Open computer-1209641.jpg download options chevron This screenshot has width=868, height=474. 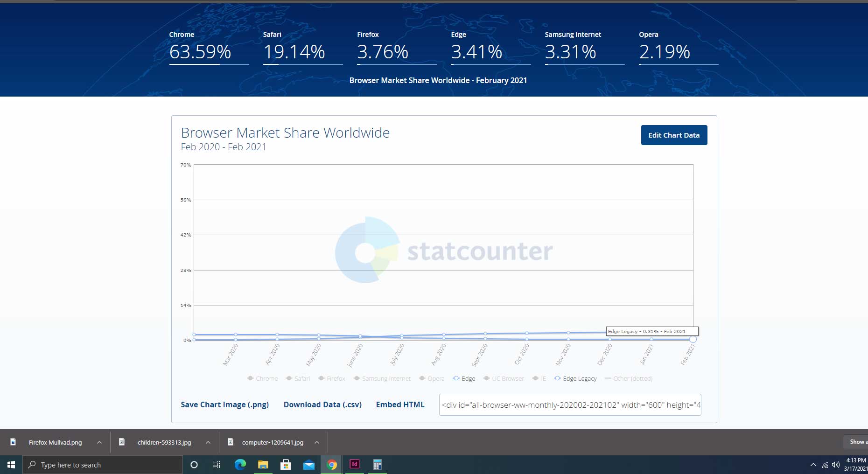(317, 442)
